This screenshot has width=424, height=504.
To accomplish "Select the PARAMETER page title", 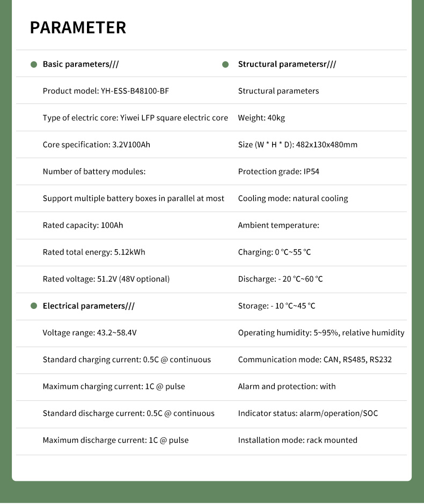I will tap(78, 27).
